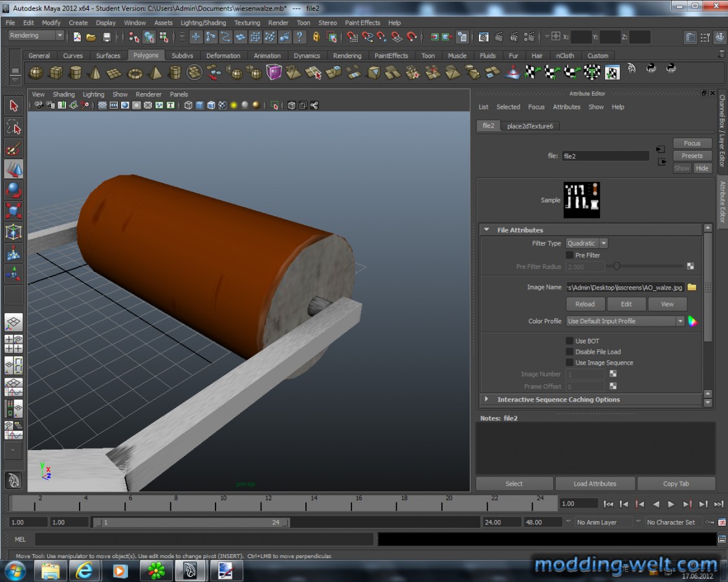
Task: Activate the Move tool cone icon
Action: (14, 169)
